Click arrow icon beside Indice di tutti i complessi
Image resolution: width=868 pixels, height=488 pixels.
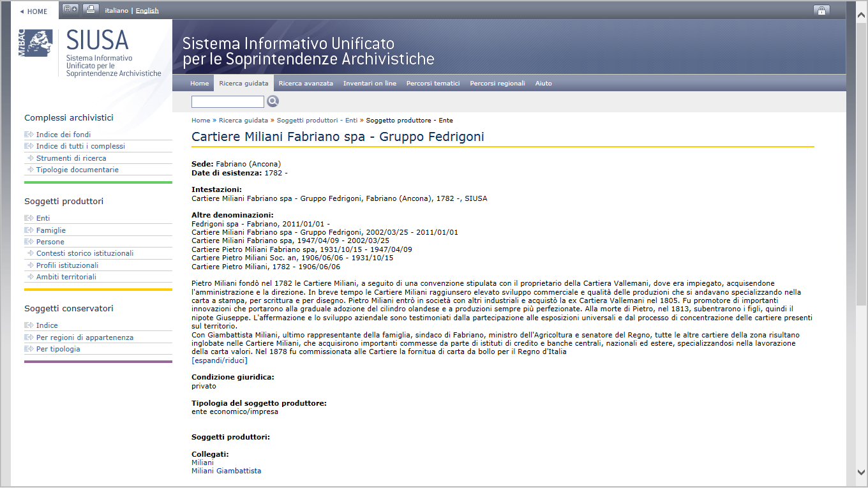coord(29,146)
